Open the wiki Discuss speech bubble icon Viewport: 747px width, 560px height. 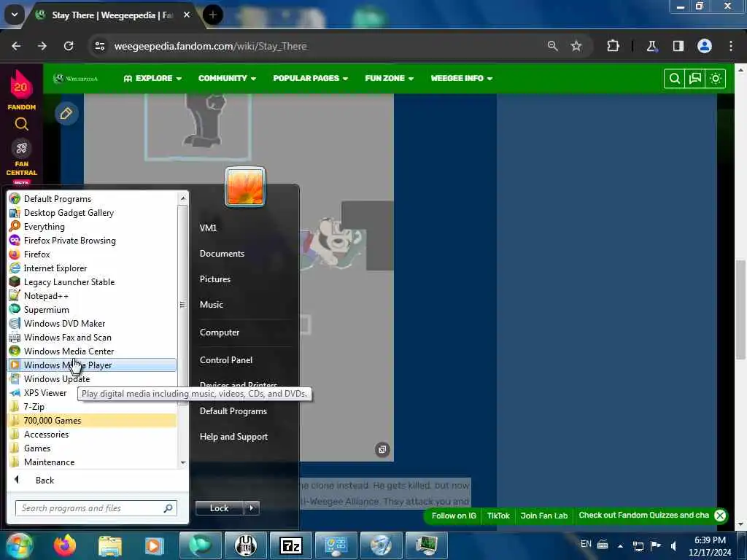pyautogui.click(x=695, y=79)
